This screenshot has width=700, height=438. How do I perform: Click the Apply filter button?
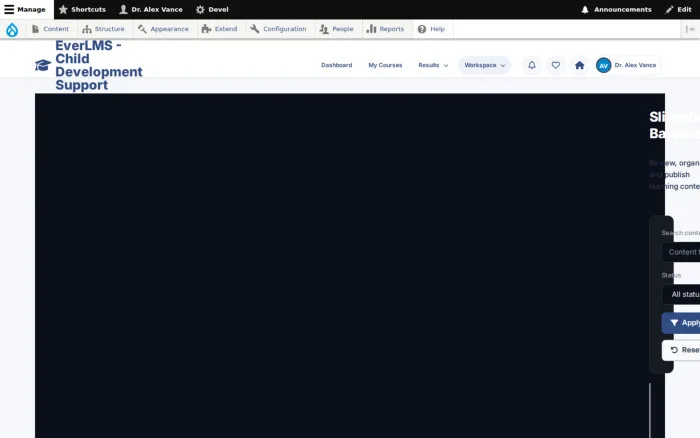681,323
